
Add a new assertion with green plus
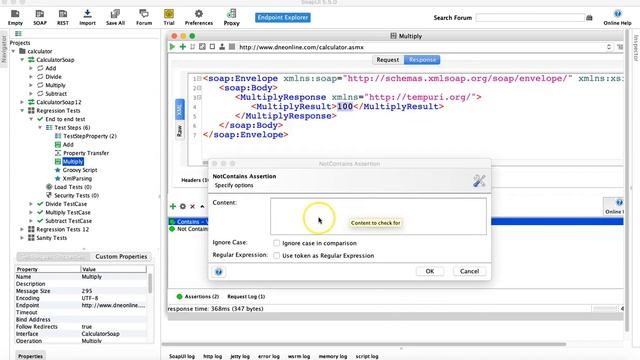tap(173, 207)
